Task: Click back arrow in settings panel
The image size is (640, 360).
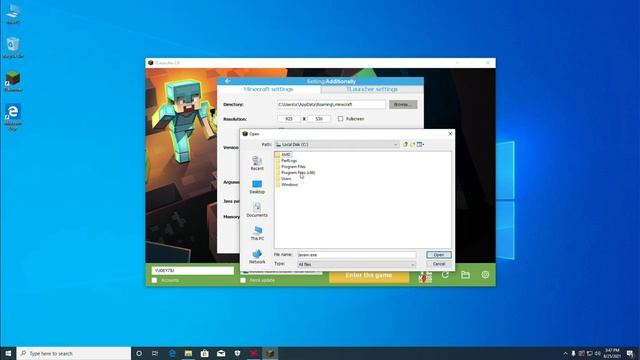Action: pyautogui.click(x=227, y=81)
